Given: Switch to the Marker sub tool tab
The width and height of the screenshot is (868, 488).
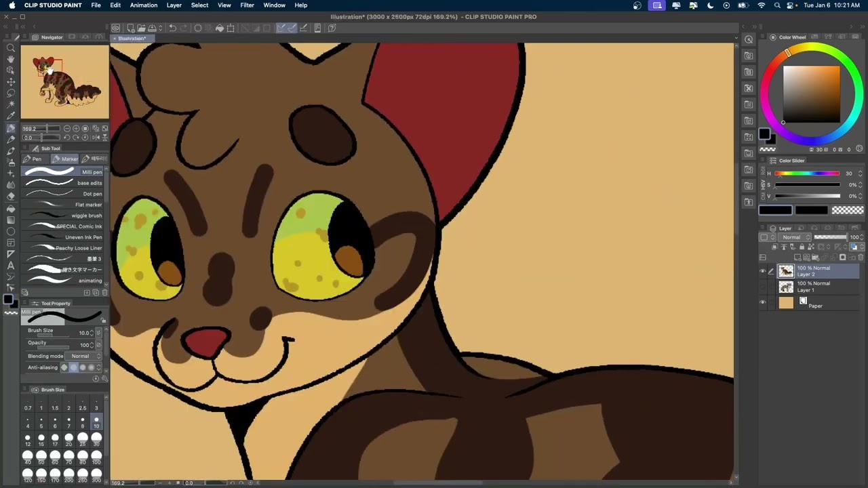Looking at the screenshot, I should click(x=66, y=159).
